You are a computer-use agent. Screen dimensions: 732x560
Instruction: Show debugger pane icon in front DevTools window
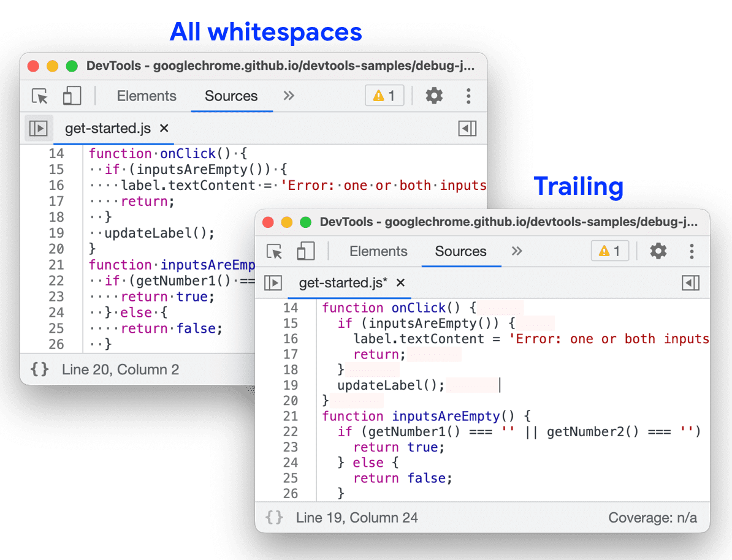(x=690, y=283)
